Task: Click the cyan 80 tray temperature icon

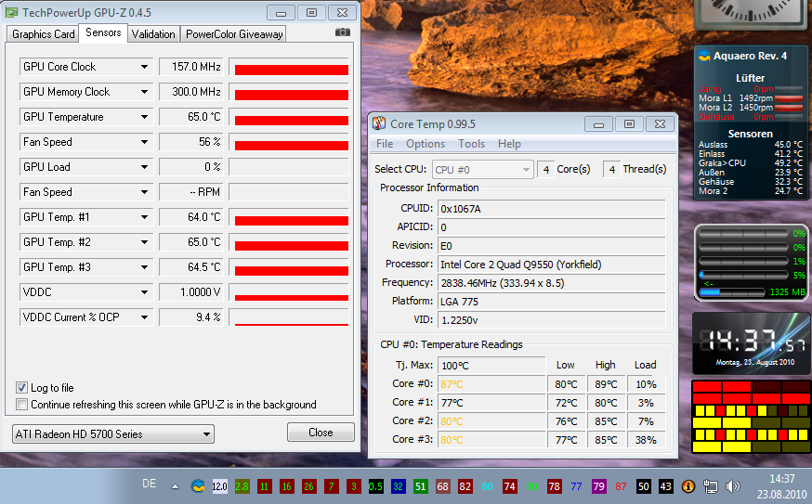Action: tap(488, 486)
